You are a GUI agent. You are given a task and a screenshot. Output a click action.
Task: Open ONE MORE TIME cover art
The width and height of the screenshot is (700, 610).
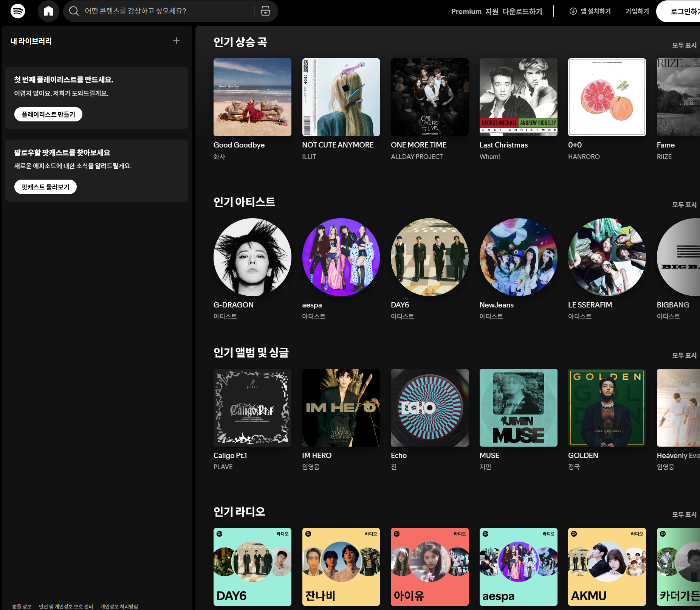(x=430, y=97)
